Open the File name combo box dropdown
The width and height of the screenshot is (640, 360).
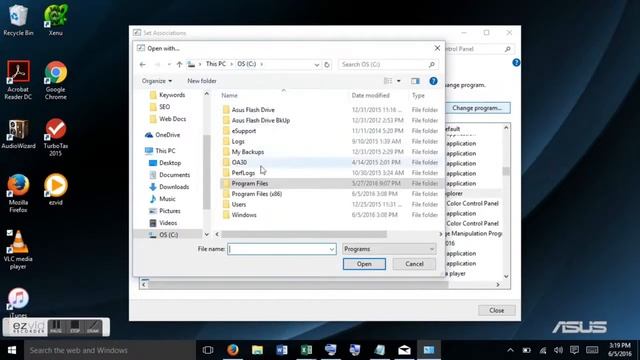click(332, 249)
